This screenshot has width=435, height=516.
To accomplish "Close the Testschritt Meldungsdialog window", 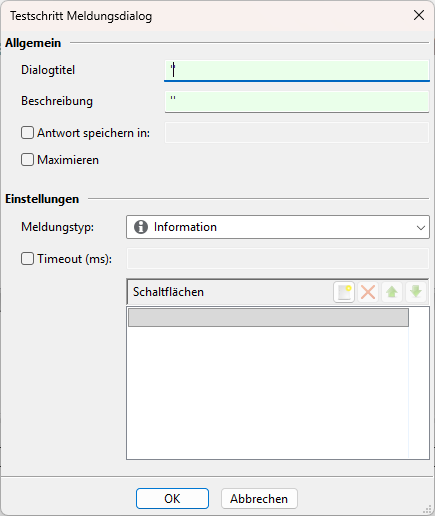I will pyautogui.click(x=419, y=15).
